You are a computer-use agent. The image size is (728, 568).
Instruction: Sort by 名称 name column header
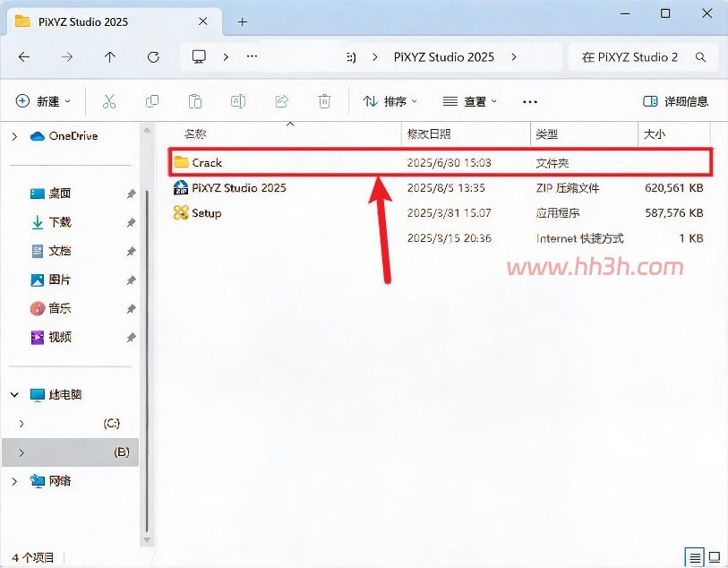[194, 134]
